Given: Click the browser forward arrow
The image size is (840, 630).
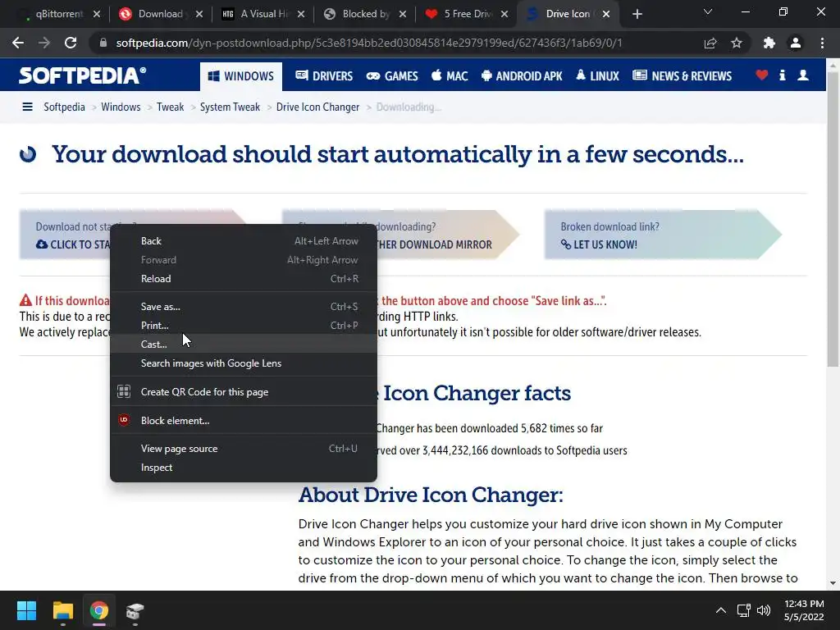Looking at the screenshot, I should (x=44, y=43).
